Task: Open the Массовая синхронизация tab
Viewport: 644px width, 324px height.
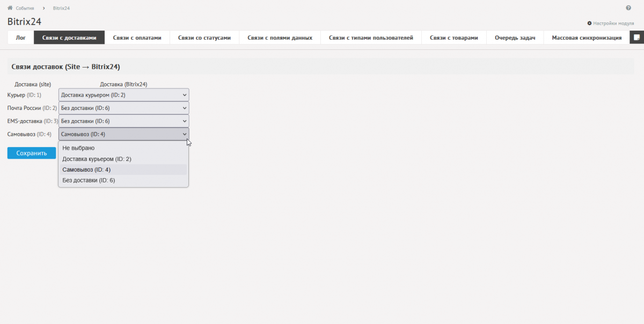Action: point(587,38)
